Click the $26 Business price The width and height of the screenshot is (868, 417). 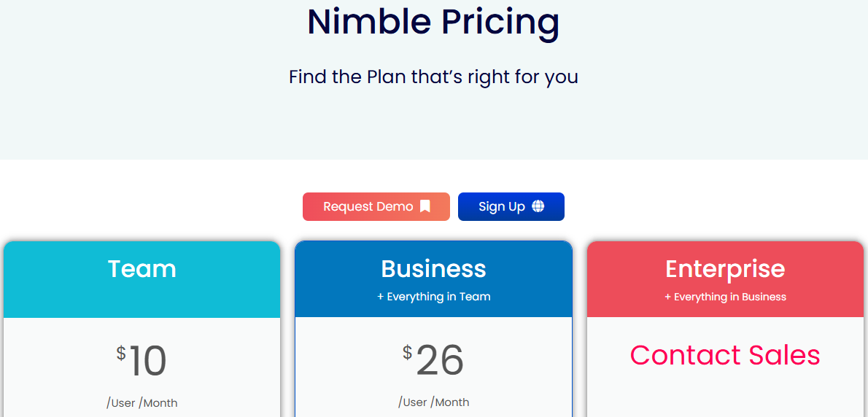coord(433,361)
